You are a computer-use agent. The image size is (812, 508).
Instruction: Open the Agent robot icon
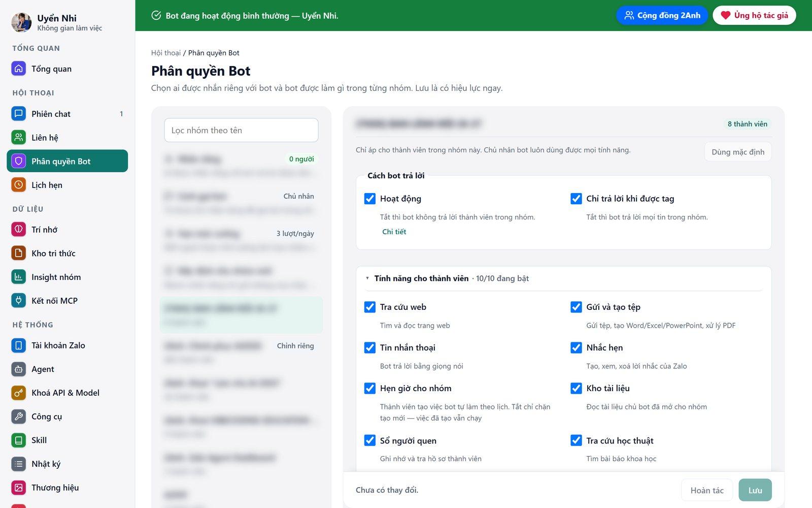[19, 369]
